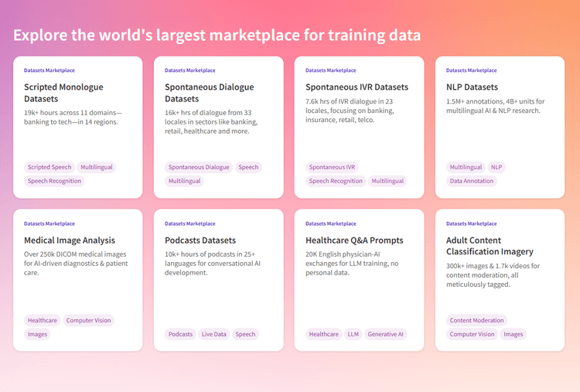Select the Medical Image Analysis heading
580x392 pixels.
[x=70, y=240]
